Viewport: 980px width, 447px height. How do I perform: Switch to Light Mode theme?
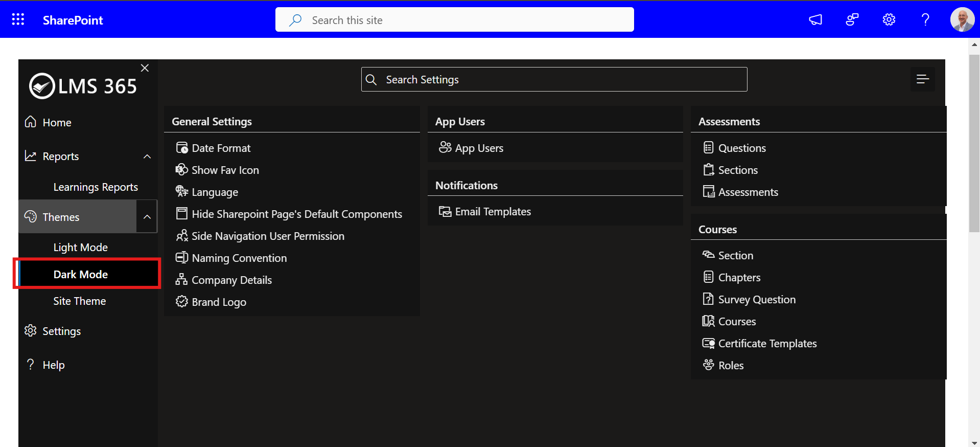point(80,248)
